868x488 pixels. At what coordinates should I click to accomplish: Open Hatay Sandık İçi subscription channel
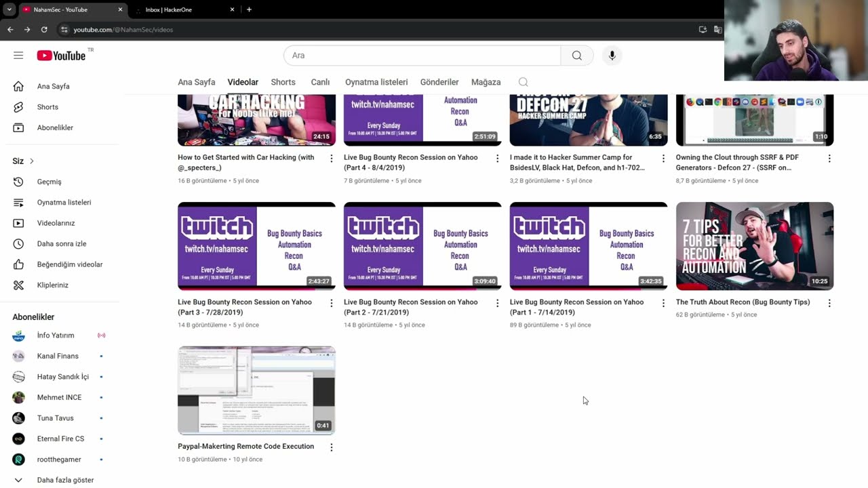[62, 377]
